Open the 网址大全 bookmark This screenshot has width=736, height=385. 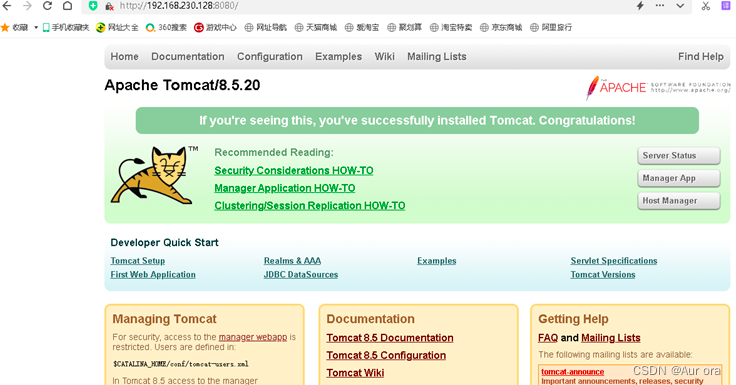(x=117, y=27)
